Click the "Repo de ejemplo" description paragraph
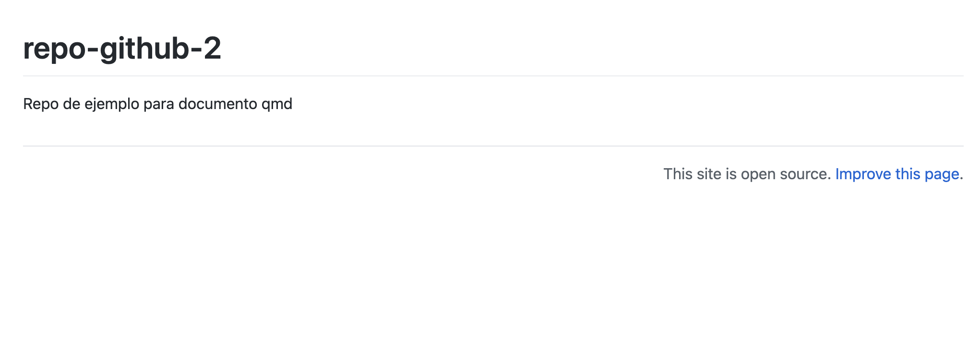 tap(157, 104)
